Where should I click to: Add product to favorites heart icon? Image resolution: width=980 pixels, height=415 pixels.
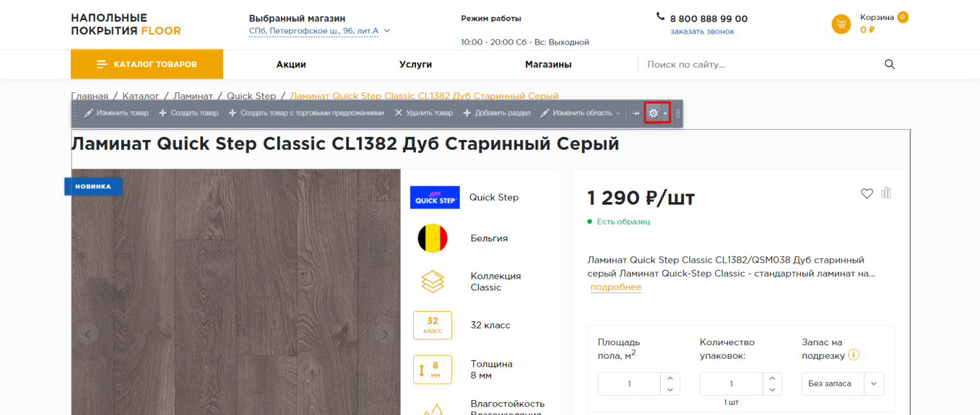tap(867, 193)
